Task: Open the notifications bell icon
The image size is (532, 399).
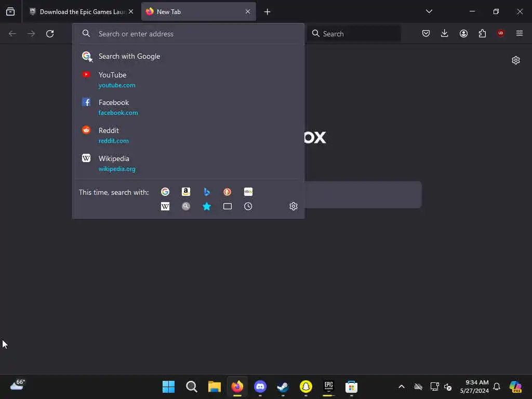Action: [x=497, y=387]
